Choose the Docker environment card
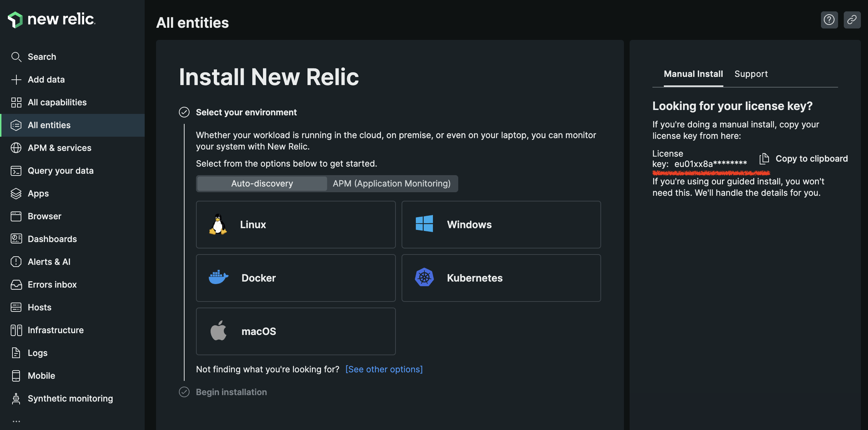868x430 pixels. pyautogui.click(x=296, y=278)
